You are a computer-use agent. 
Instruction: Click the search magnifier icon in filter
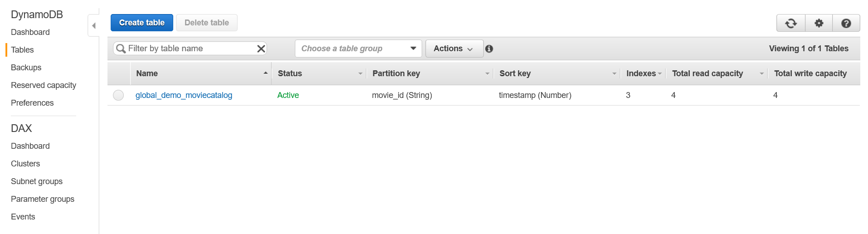coord(121,49)
